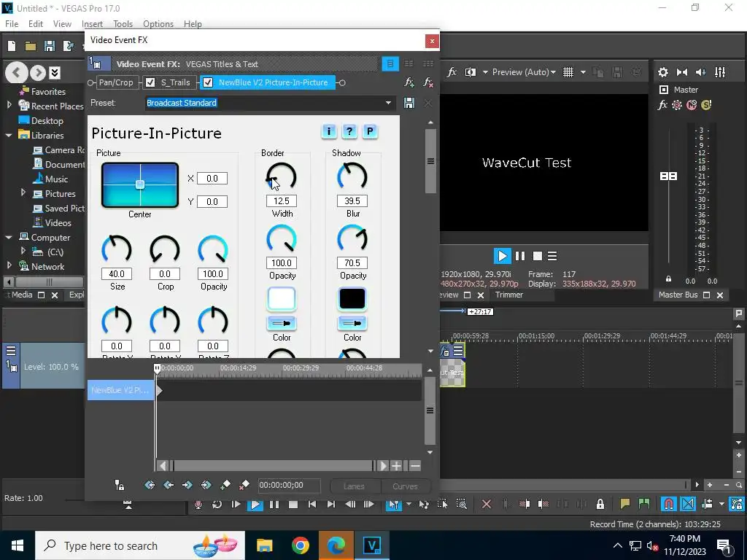The image size is (747, 560).
Task: Click the Record microphone icon in the transport bar
Action: (x=198, y=505)
